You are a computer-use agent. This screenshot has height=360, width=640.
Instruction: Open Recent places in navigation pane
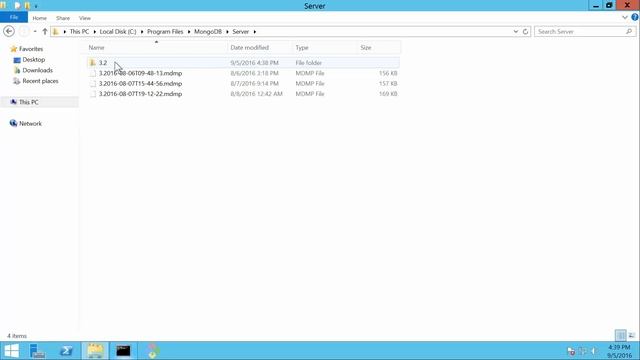point(40,81)
